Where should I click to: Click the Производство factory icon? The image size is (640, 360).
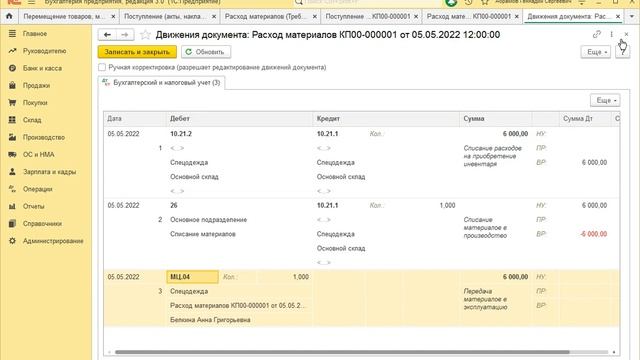click(12, 137)
